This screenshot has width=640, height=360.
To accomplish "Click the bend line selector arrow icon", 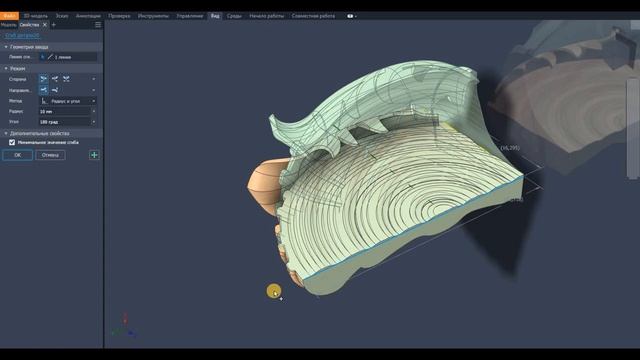I will [42, 57].
